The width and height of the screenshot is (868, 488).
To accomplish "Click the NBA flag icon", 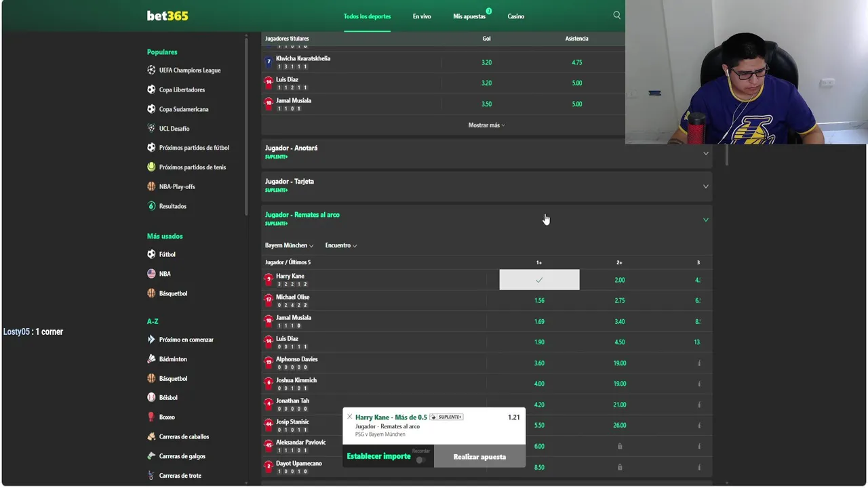I will point(151,274).
